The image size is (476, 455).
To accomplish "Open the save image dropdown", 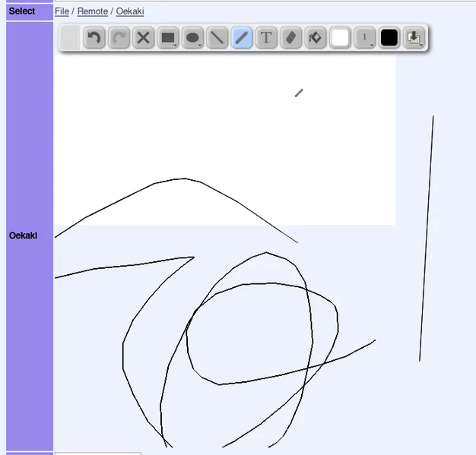I will click(414, 38).
